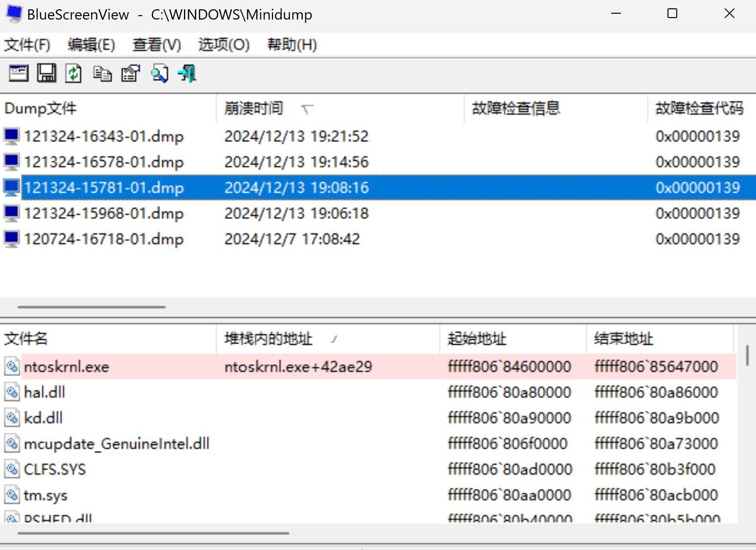Refresh the dump list with the refresh icon

(73, 73)
